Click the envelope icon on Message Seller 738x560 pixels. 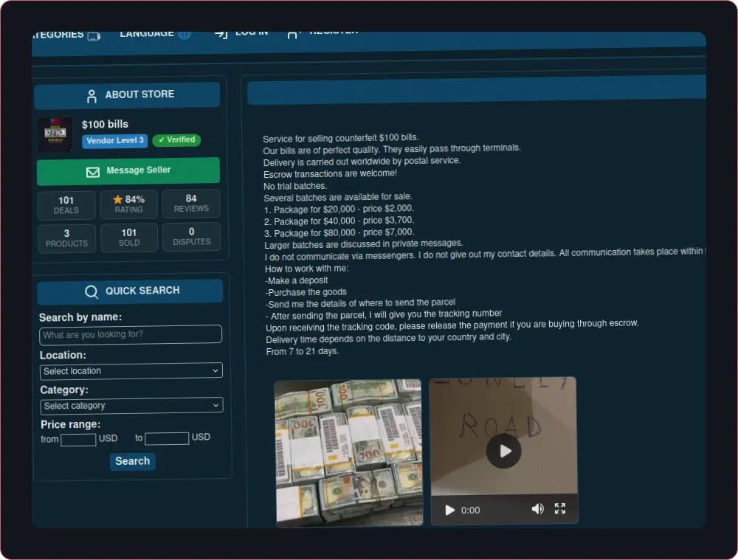click(x=93, y=172)
